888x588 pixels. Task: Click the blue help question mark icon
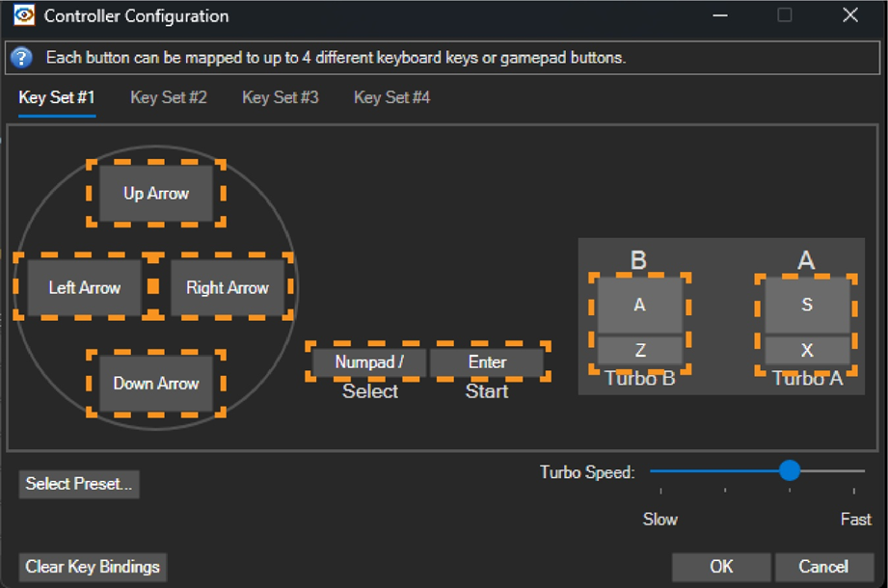[x=22, y=58]
